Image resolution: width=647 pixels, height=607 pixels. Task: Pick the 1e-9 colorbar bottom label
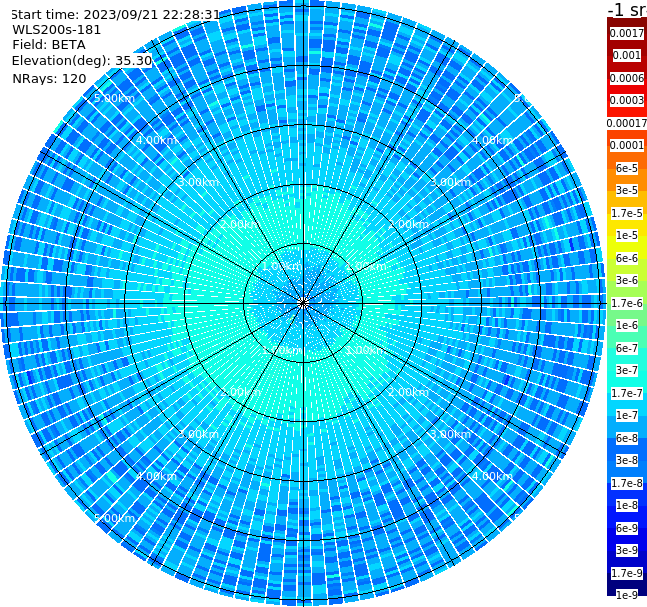pos(627,595)
